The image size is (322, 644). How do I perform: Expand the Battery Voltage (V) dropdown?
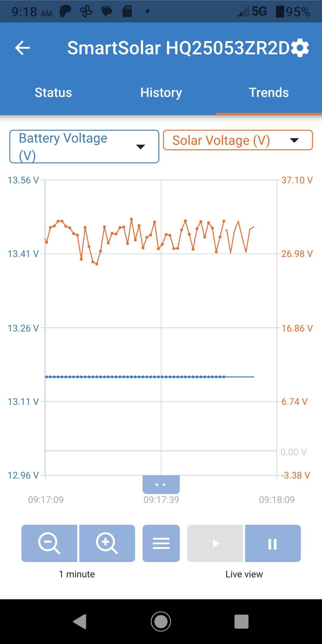[x=84, y=146]
